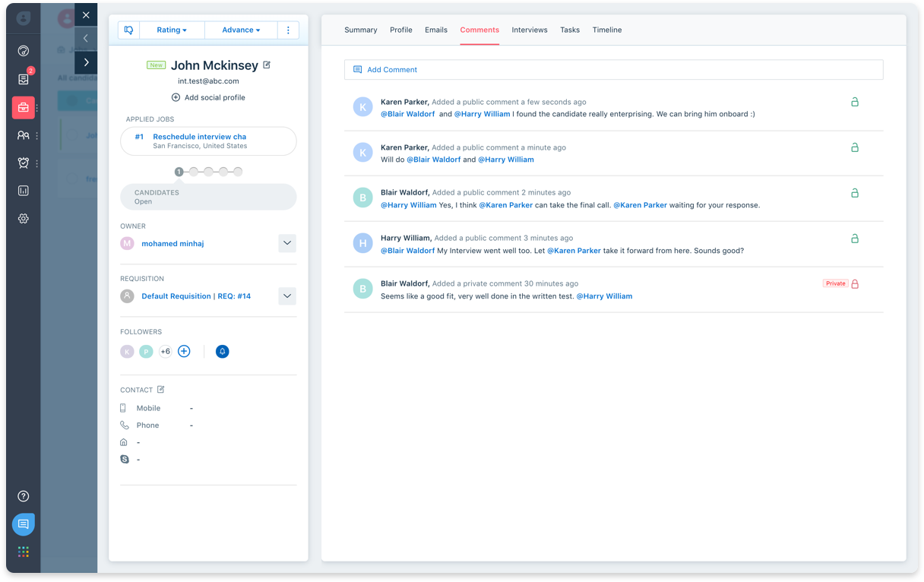Open Default Requisition REQ #14 link

coord(196,296)
